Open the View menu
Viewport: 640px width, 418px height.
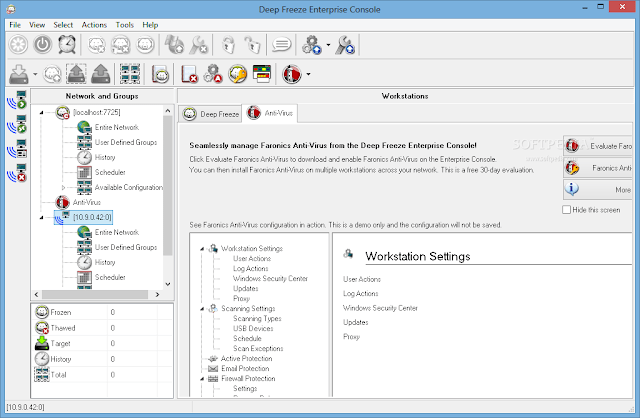coord(37,25)
